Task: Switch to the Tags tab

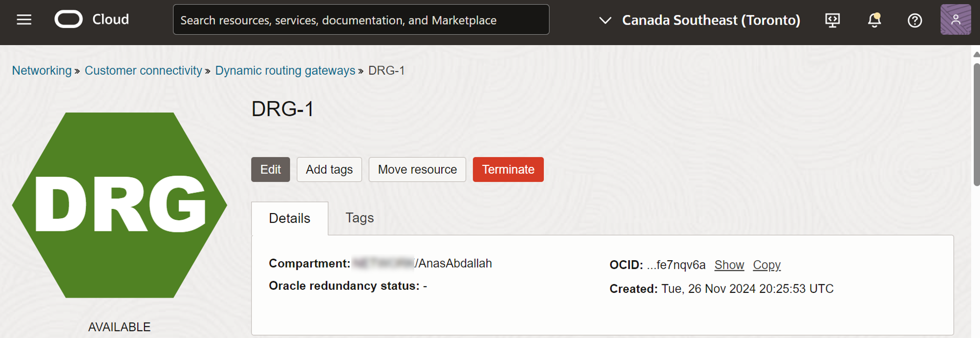Action: click(x=359, y=218)
